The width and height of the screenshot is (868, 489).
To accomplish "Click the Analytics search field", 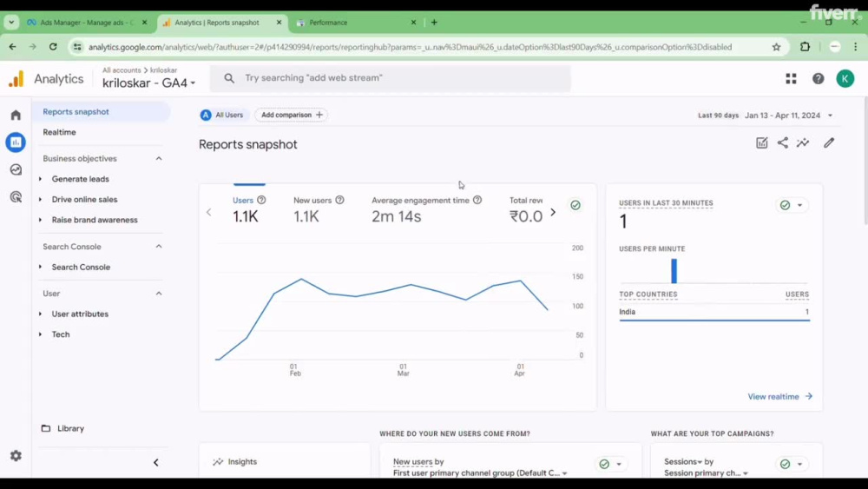I will 391,78.
